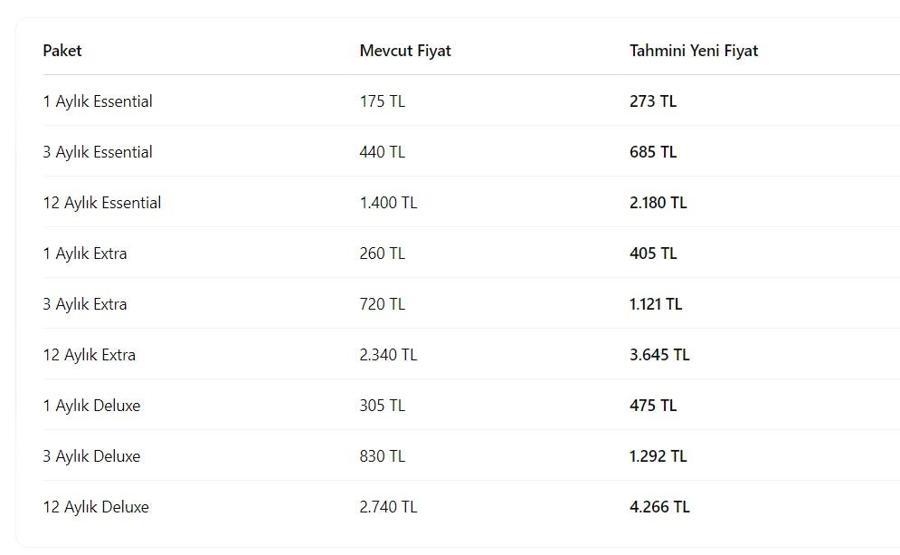Select the 12 Aylık Essential row label
Viewport: 900px width, 555px height.
pyautogui.click(x=102, y=203)
